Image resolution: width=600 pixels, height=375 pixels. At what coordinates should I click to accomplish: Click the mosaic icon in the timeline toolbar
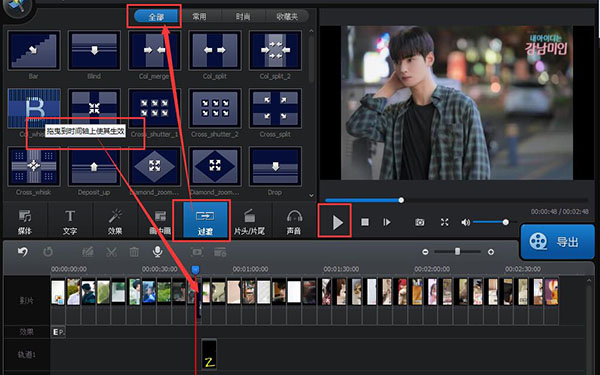(220, 251)
